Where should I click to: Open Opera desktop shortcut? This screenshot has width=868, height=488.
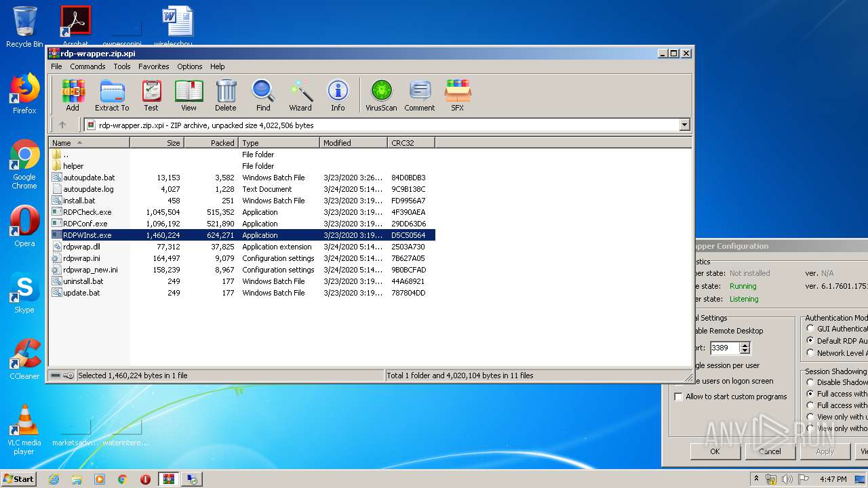click(x=24, y=226)
